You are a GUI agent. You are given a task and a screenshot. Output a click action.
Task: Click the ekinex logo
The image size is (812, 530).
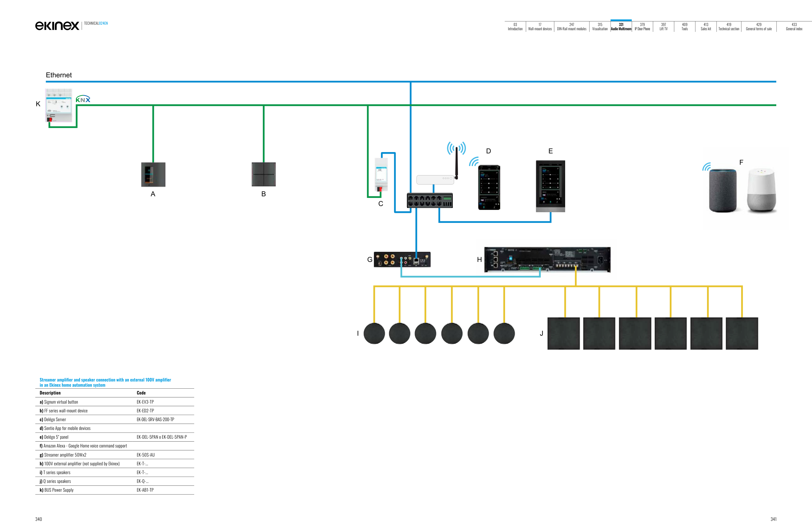(57, 26)
